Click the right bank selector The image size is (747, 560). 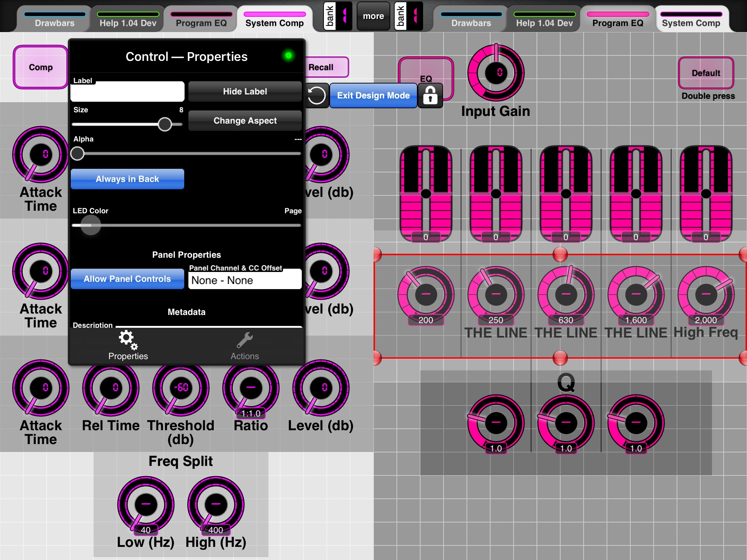click(409, 16)
